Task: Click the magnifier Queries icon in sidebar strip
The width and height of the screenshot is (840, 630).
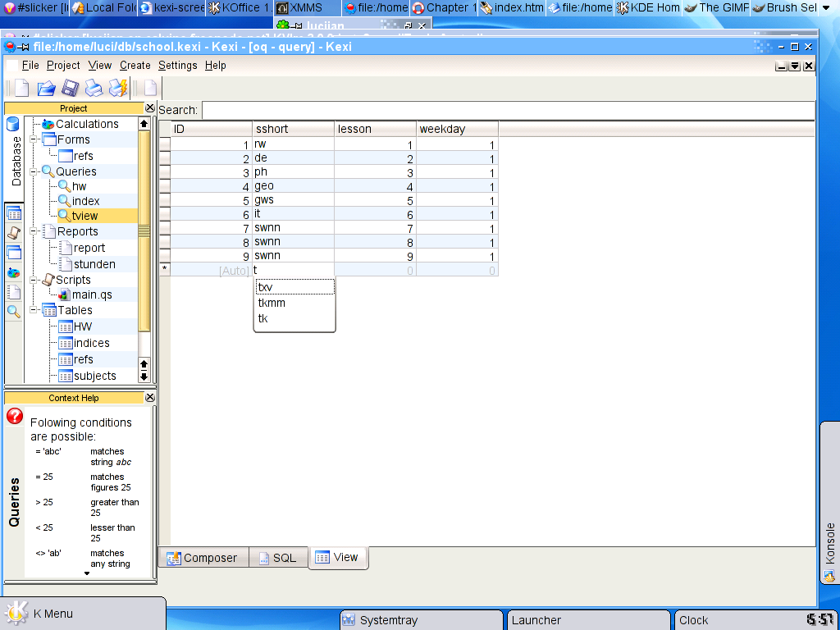Action: [14, 312]
